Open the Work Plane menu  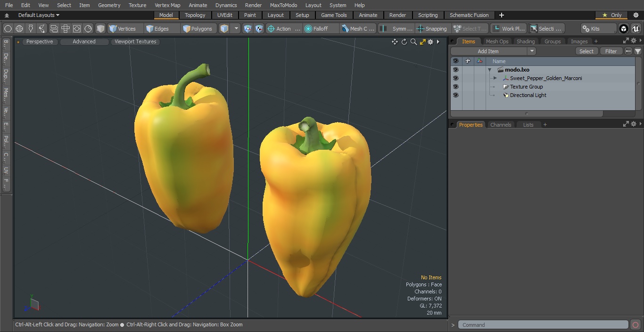508,29
